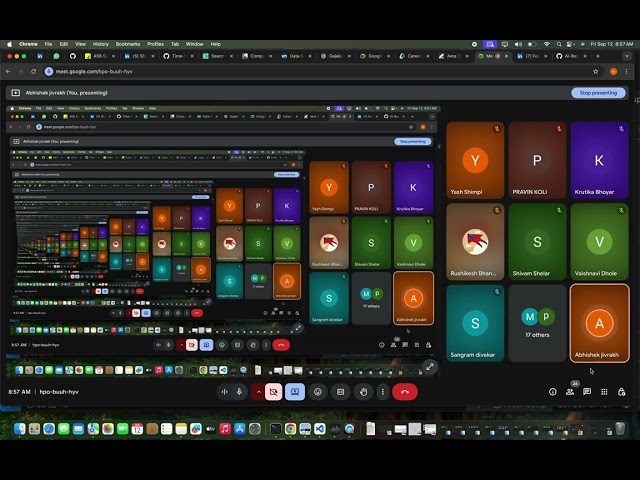Click the screen-sharing indicator in the top macOS menu bar

[x=490, y=44]
